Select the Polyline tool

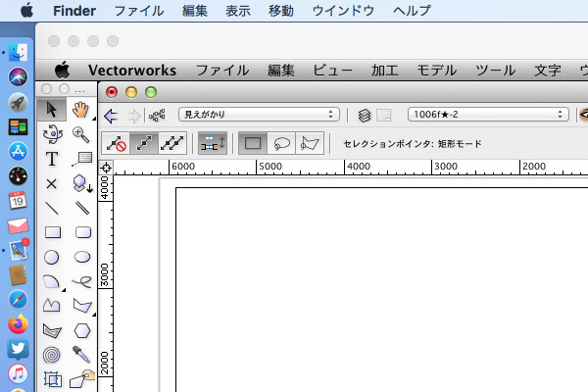(x=51, y=306)
